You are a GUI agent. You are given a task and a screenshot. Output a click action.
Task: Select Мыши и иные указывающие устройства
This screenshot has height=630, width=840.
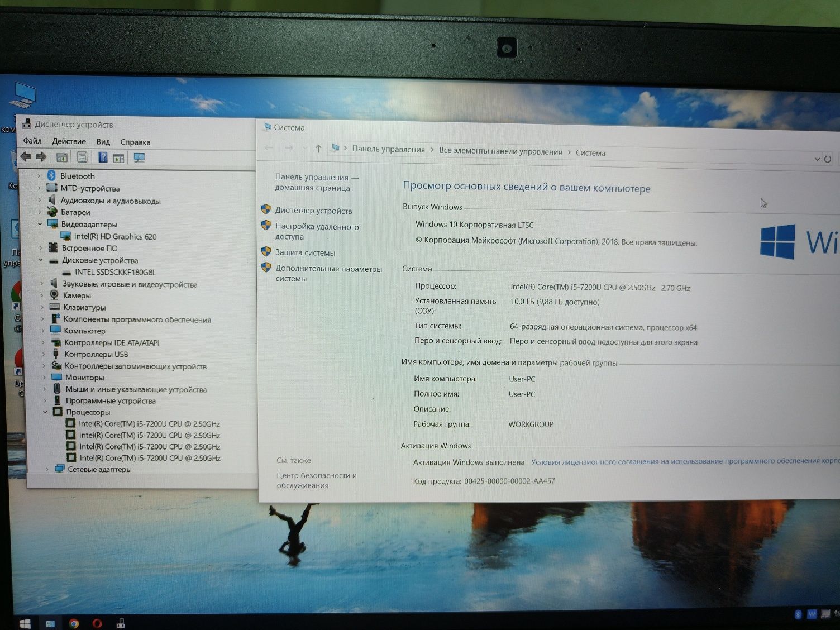point(136,389)
